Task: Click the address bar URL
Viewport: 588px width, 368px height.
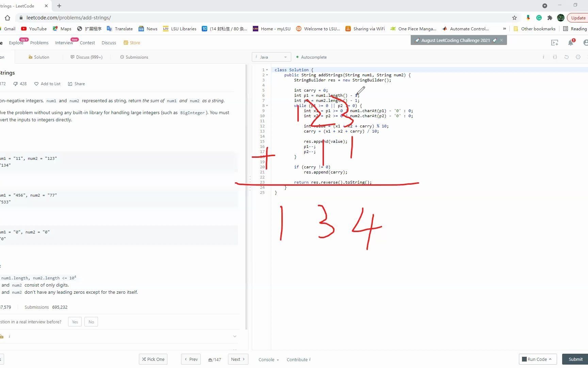Action: click(x=69, y=18)
